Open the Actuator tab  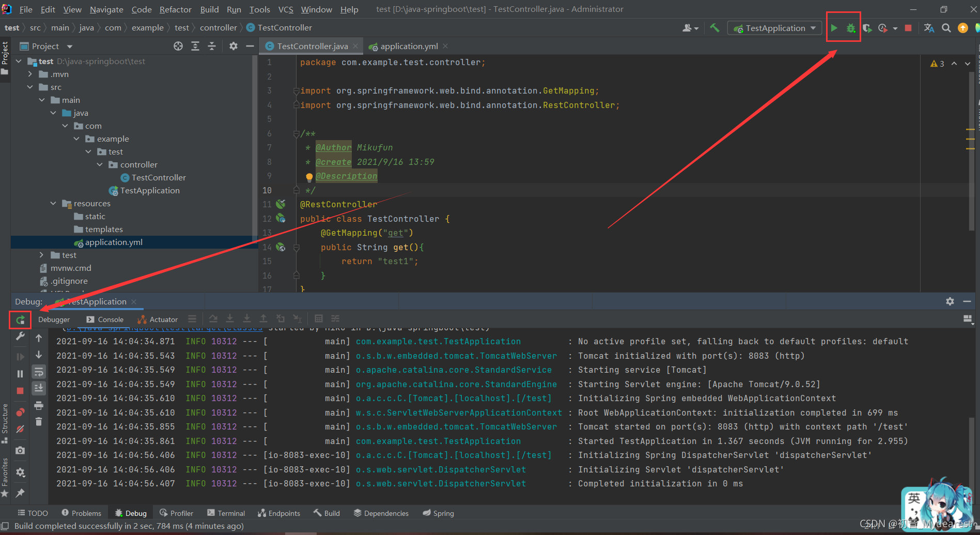(x=158, y=319)
